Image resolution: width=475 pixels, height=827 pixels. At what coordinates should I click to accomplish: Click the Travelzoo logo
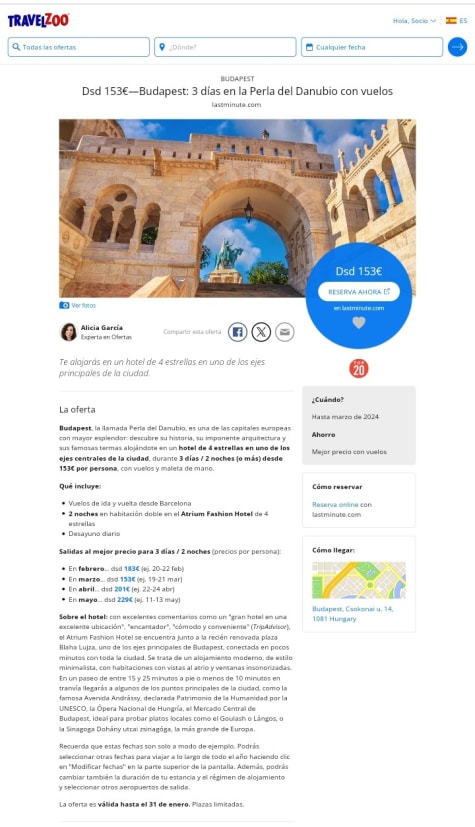38,21
